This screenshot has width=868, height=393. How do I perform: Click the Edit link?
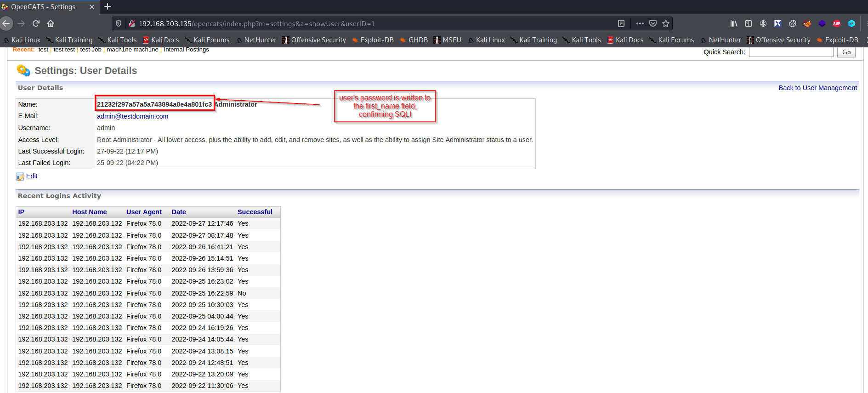pos(32,176)
